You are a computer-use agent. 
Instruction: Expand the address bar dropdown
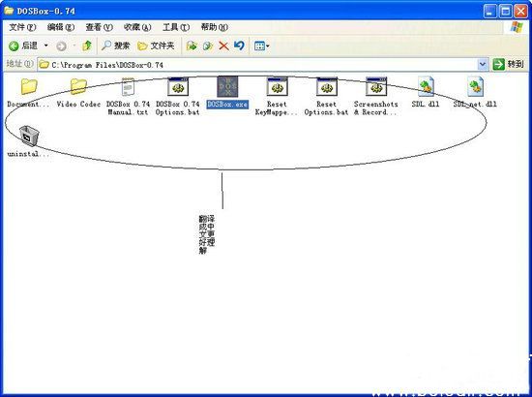(x=483, y=64)
